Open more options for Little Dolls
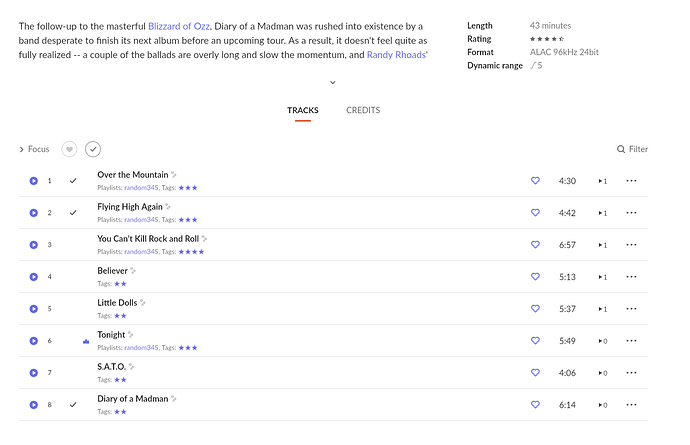 pyautogui.click(x=631, y=309)
